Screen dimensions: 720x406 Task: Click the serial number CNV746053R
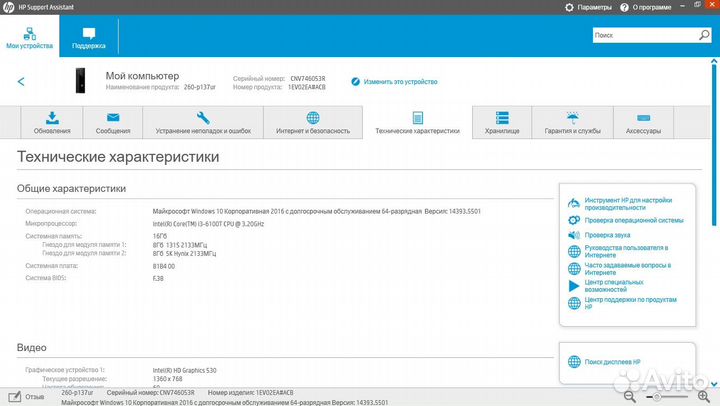[308, 79]
